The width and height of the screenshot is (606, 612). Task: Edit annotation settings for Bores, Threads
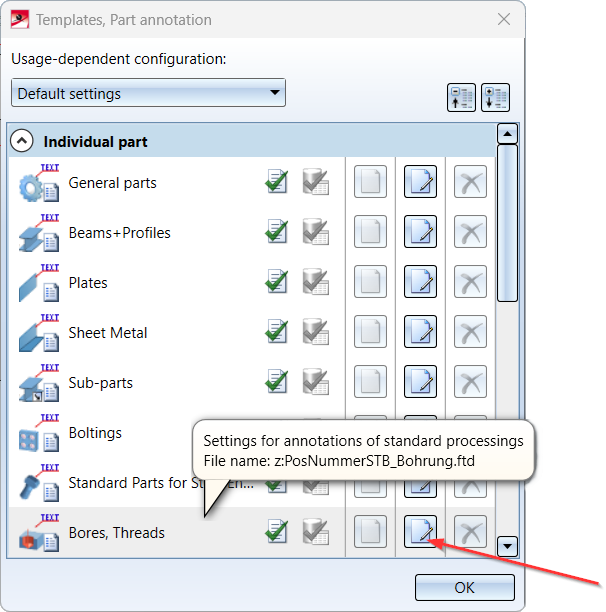420,531
